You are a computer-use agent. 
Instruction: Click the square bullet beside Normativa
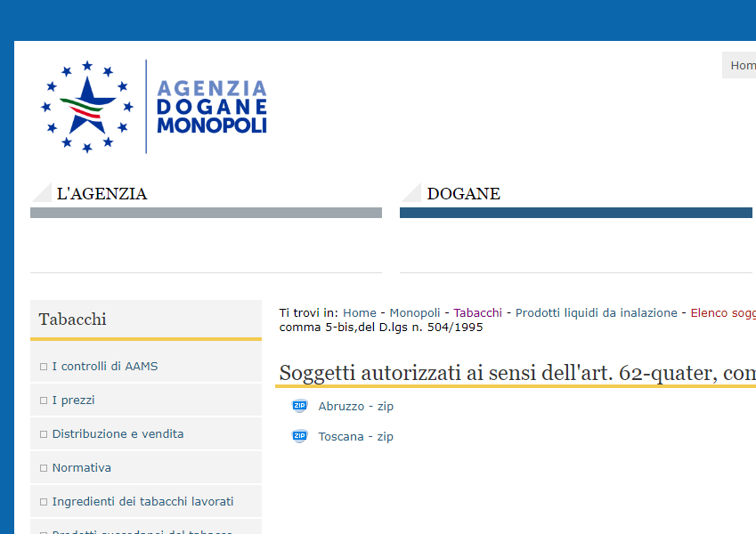point(44,468)
